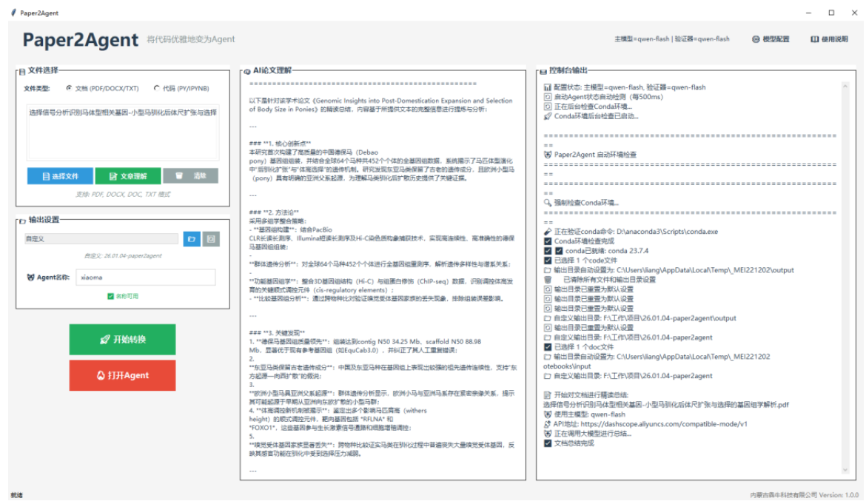Click the 选择文件 select file button

[60, 176]
